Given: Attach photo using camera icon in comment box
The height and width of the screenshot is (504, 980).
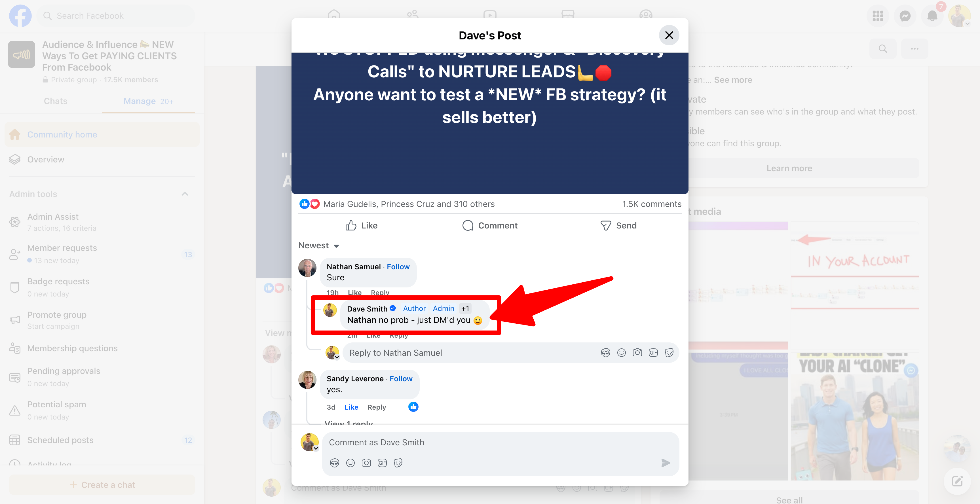Looking at the screenshot, I should click(366, 463).
